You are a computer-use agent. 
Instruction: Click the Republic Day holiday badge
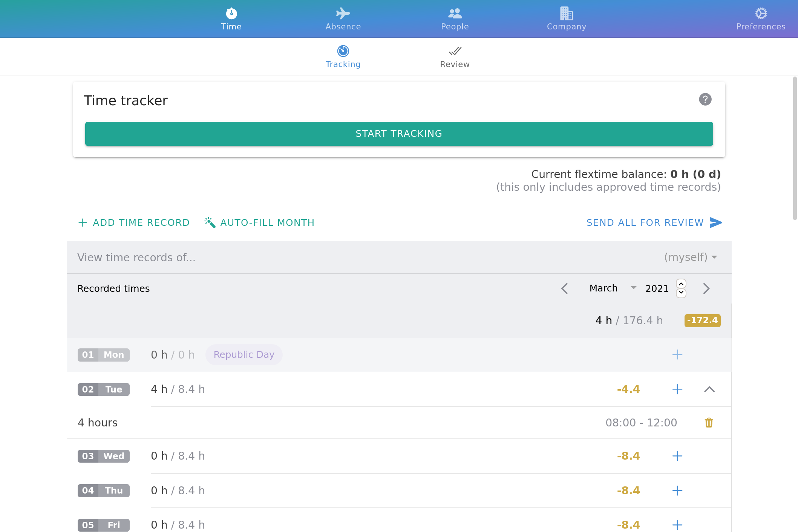pyautogui.click(x=244, y=355)
